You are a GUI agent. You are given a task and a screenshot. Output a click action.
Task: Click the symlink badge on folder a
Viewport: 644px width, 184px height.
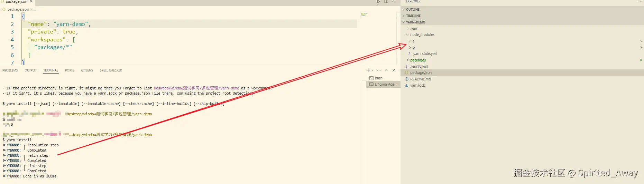tap(641, 41)
